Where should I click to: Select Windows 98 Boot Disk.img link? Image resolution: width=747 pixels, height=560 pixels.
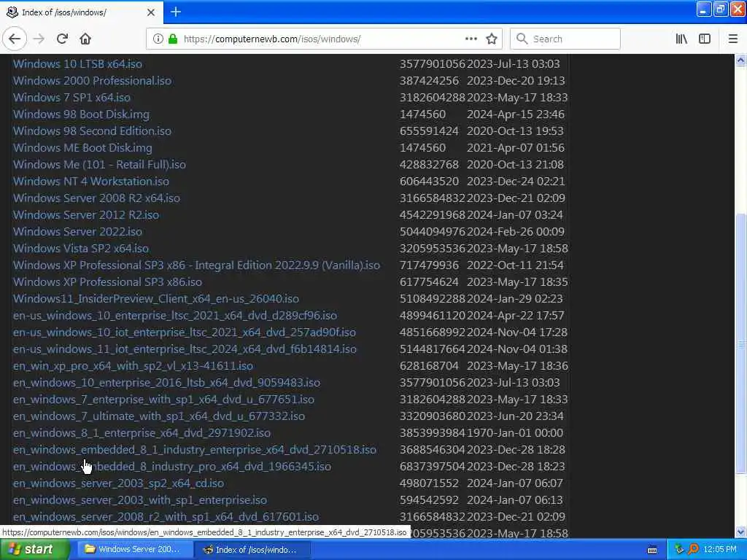click(81, 114)
